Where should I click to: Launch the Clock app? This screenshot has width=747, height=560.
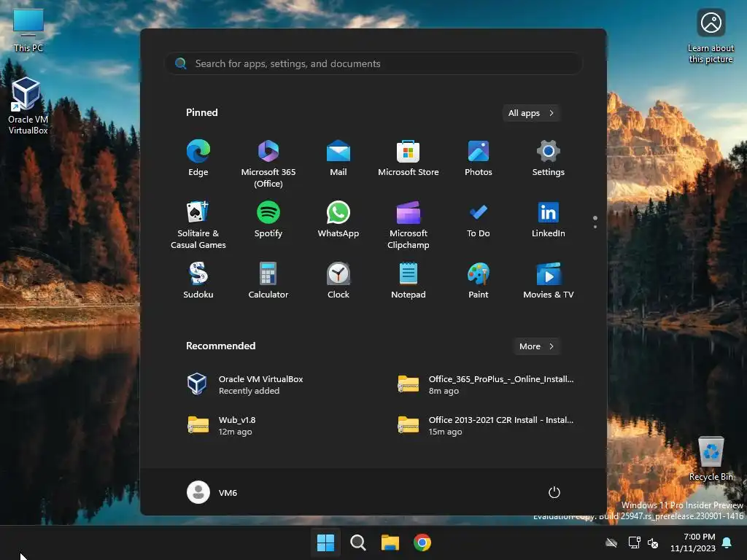[338, 281]
